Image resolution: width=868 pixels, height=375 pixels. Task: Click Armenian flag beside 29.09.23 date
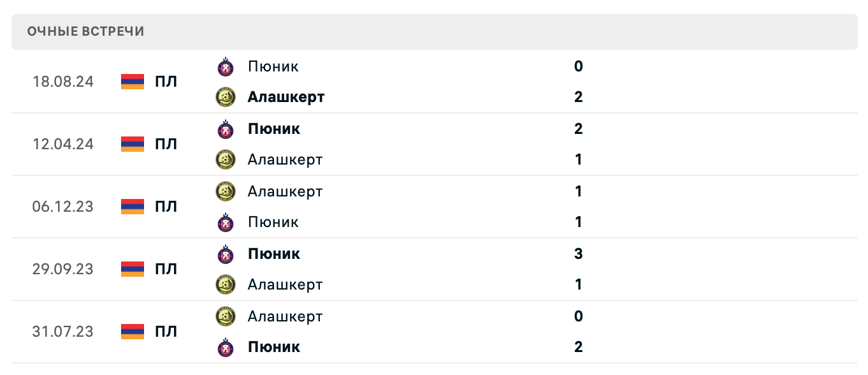[x=133, y=269]
